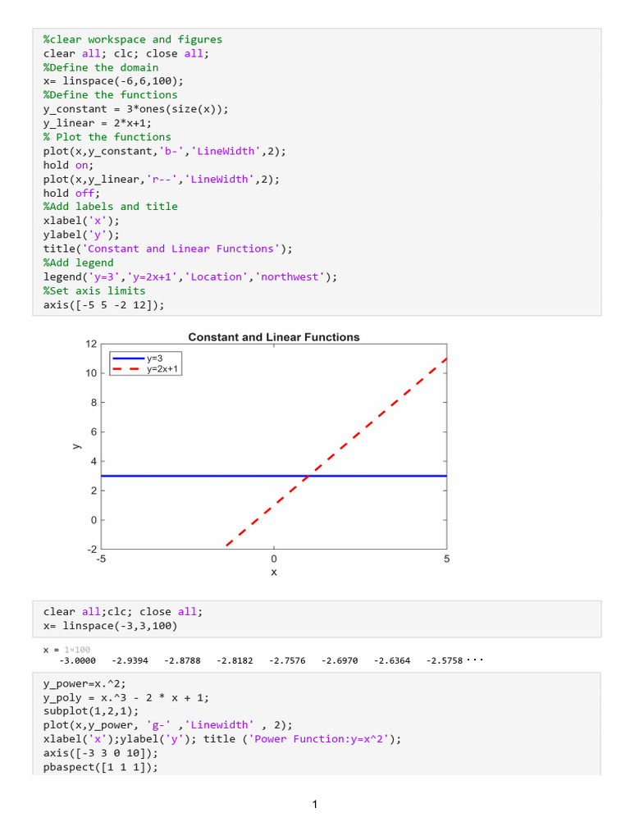Viewport: 630px width, 840px height.
Task: Click the 'subplot(1,2,1);' code line
Action: (x=90, y=711)
